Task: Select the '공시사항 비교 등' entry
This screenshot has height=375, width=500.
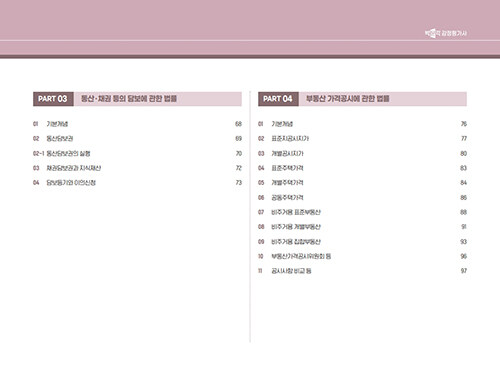Action: (291, 271)
